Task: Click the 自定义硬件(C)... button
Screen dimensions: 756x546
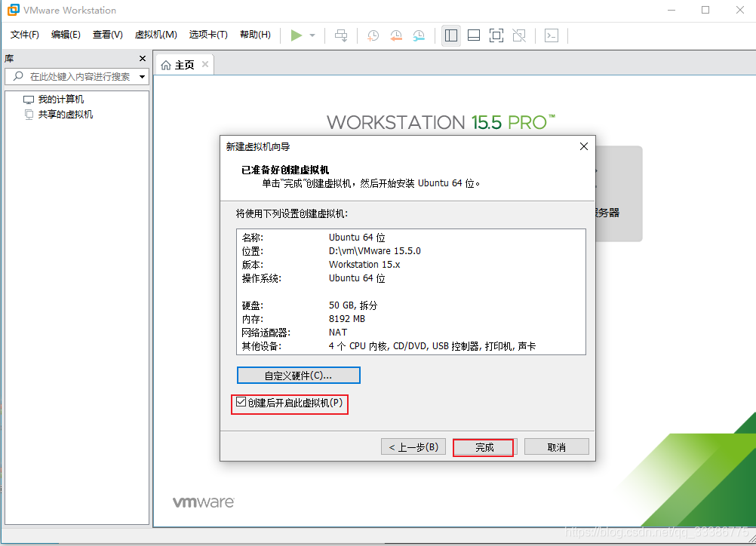Action: (299, 376)
